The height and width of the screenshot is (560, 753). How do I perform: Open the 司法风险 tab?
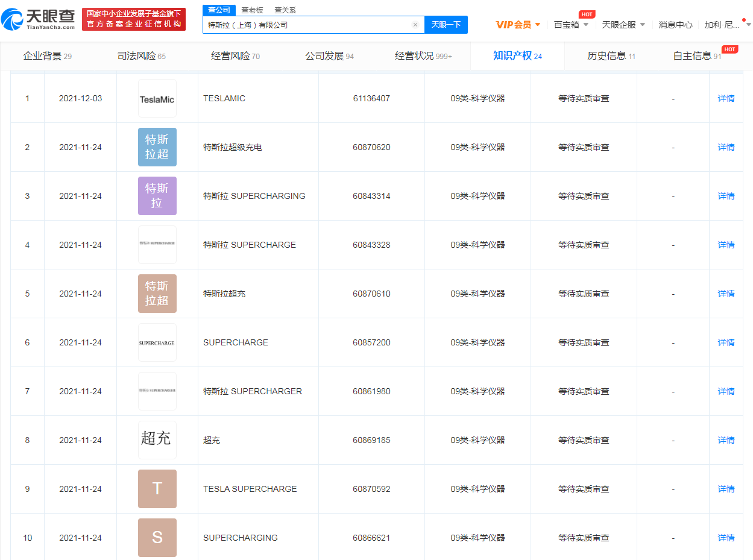point(141,56)
